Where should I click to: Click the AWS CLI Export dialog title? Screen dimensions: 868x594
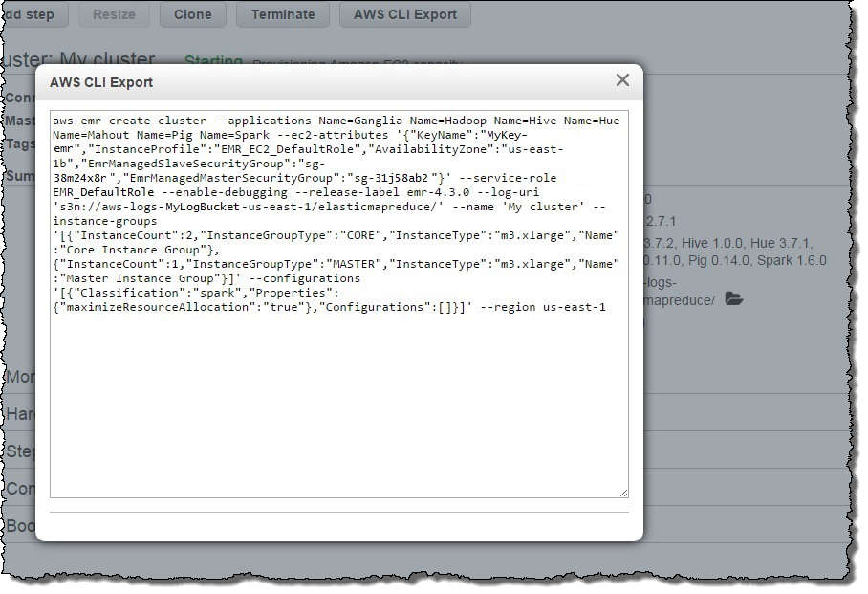101,82
